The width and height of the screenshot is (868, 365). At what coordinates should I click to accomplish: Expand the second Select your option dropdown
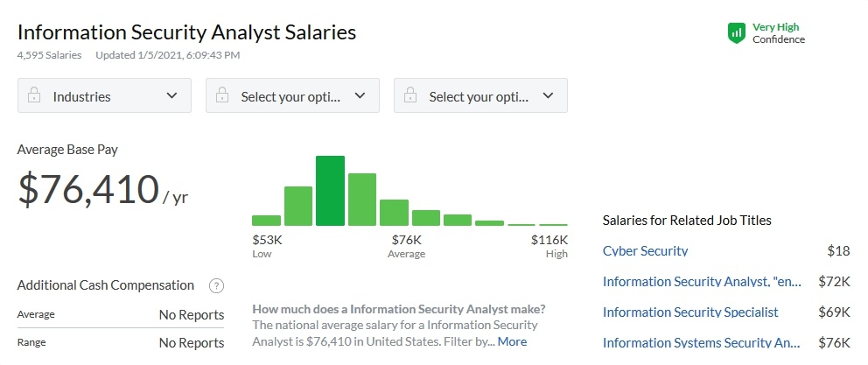tap(292, 96)
